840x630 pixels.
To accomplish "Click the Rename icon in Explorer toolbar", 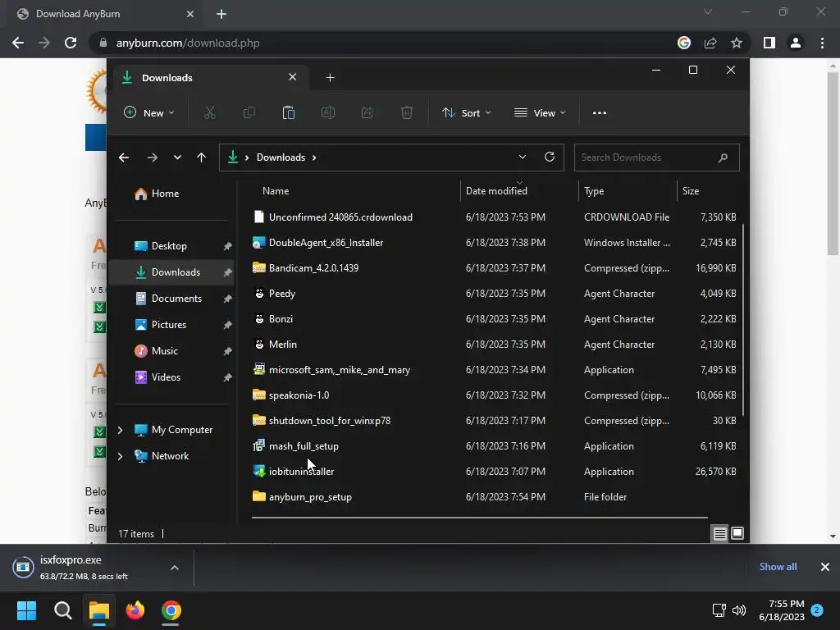I will coord(328,112).
